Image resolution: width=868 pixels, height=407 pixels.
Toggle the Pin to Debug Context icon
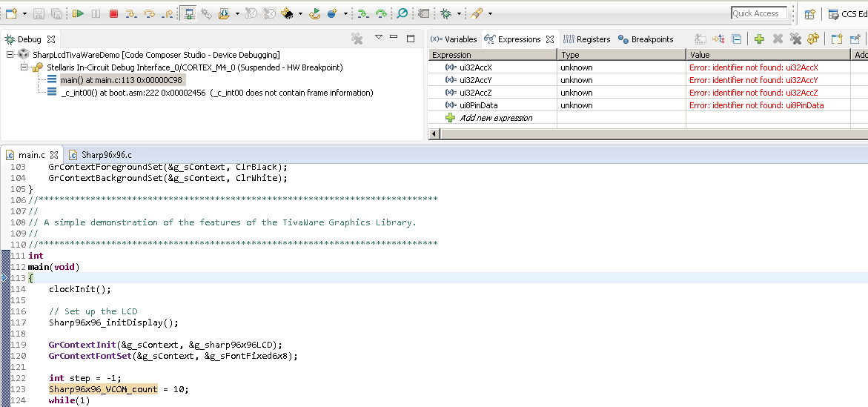(855, 39)
